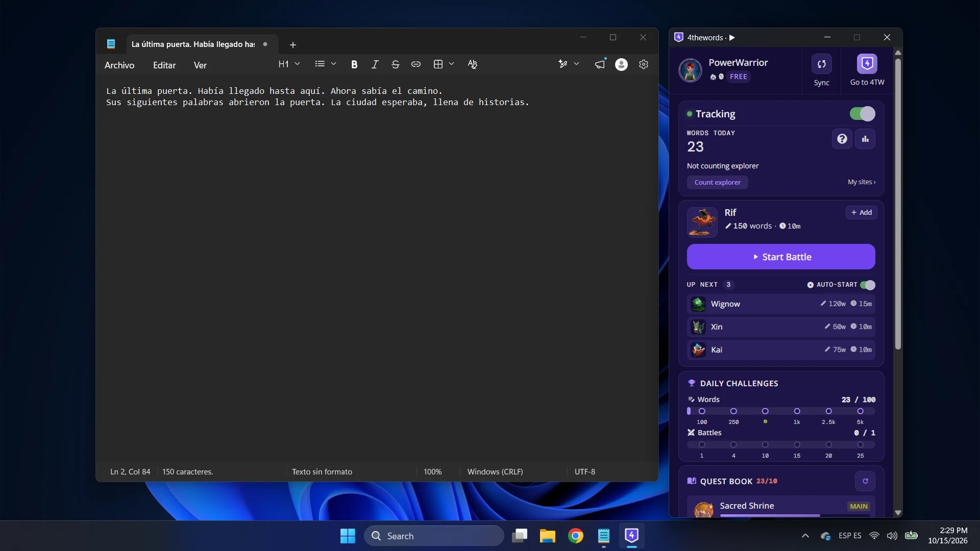Screen dimensions: 980x551
Task: Click the Add monster button
Action: [x=861, y=212]
